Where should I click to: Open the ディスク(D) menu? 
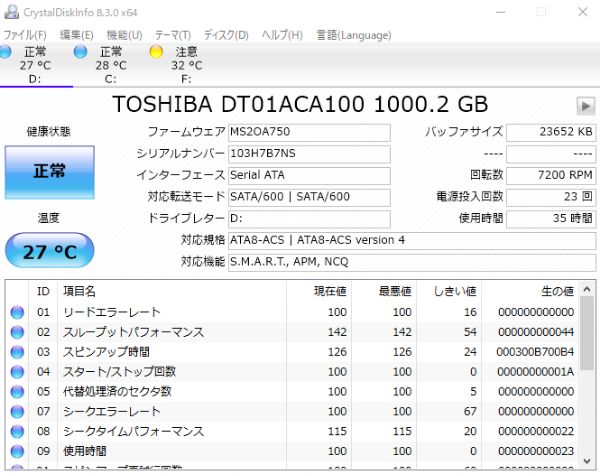coord(226,35)
